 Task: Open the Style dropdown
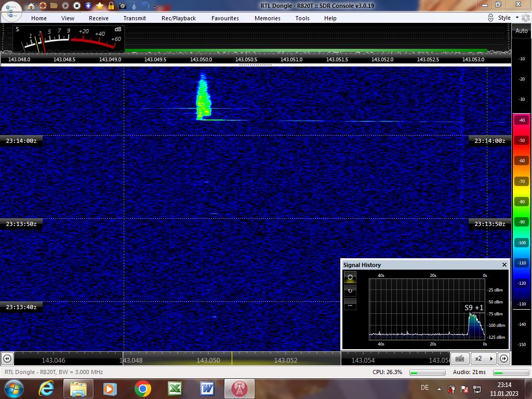coord(508,18)
